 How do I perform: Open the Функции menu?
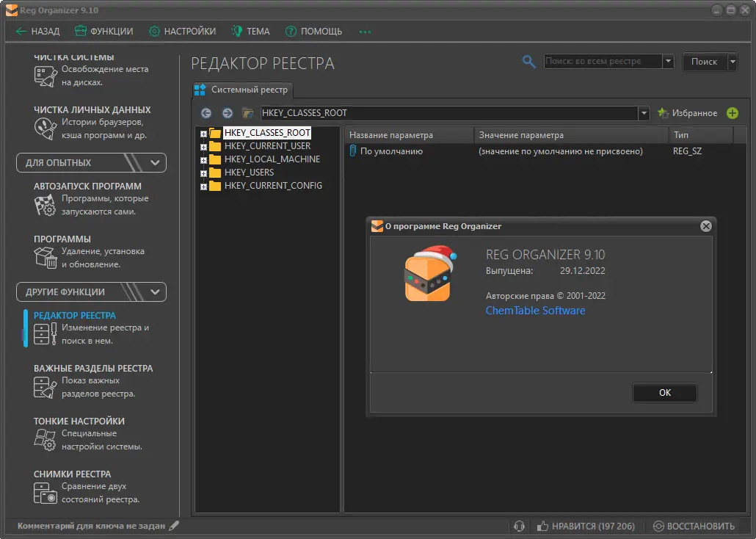coord(103,32)
